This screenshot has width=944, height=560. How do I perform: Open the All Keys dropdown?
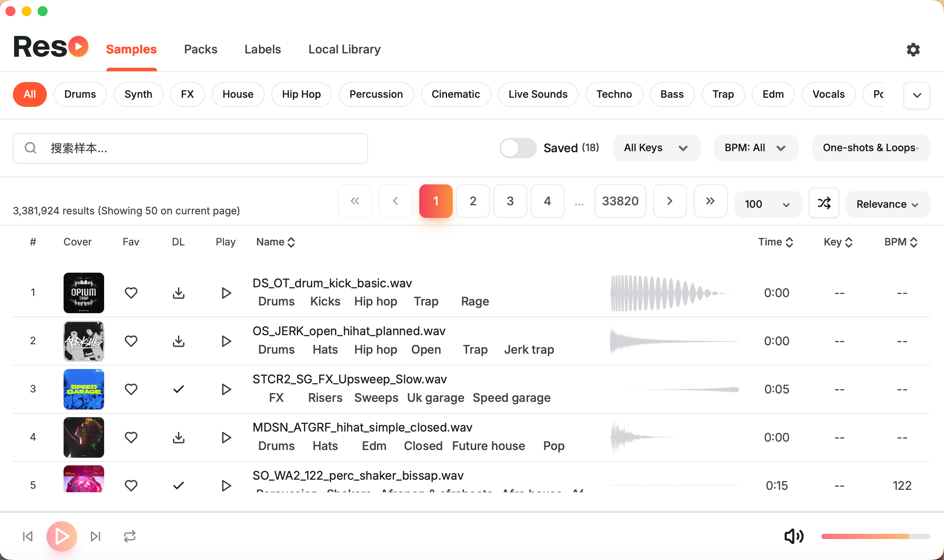click(x=656, y=148)
